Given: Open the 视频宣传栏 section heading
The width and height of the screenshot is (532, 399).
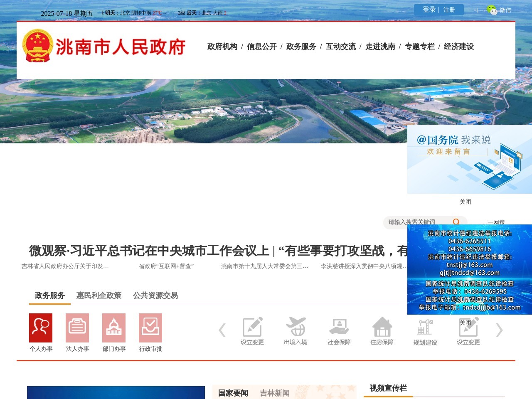Looking at the screenshot, I should (388, 388).
